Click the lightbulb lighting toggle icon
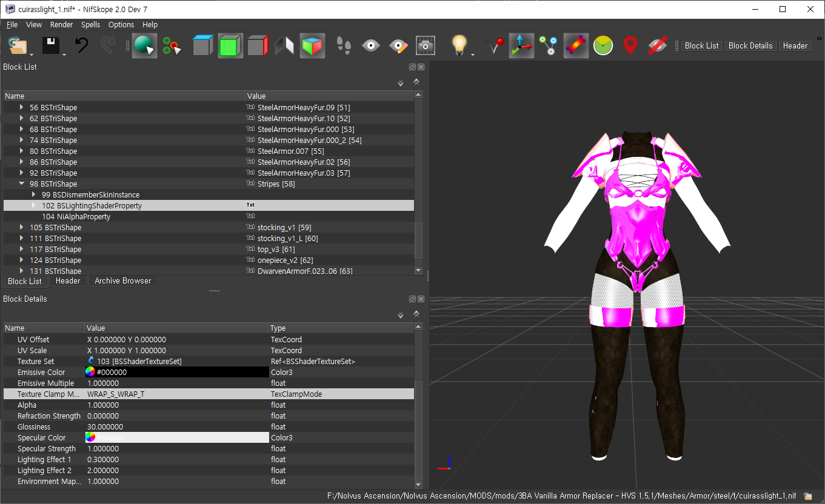The width and height of the screenshot is (825, 504). [x=458, y=45]
